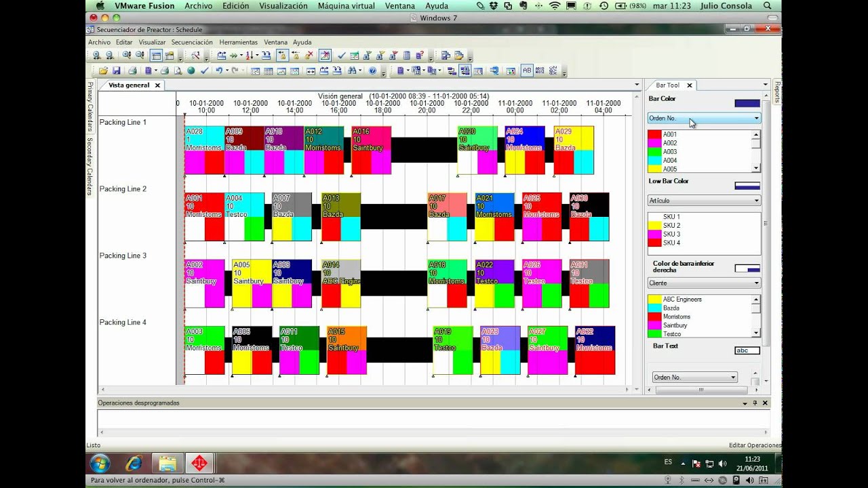Click the blue checkmark icon in top toolbar
The image size is (868, 488).
coord(341,56)
